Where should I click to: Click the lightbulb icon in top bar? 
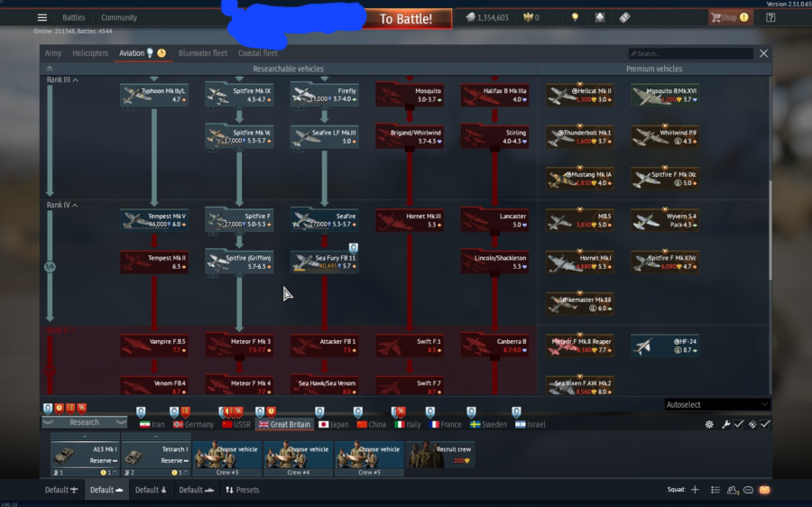pyautogui.click(x=574, y=17)
